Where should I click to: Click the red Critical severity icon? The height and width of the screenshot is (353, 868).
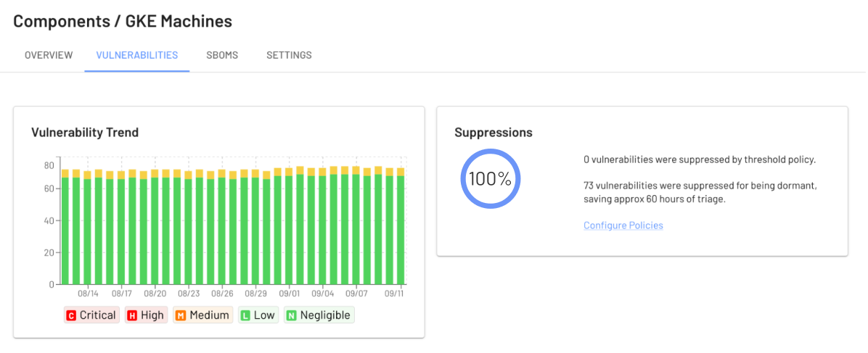click(x=71, y=315)
